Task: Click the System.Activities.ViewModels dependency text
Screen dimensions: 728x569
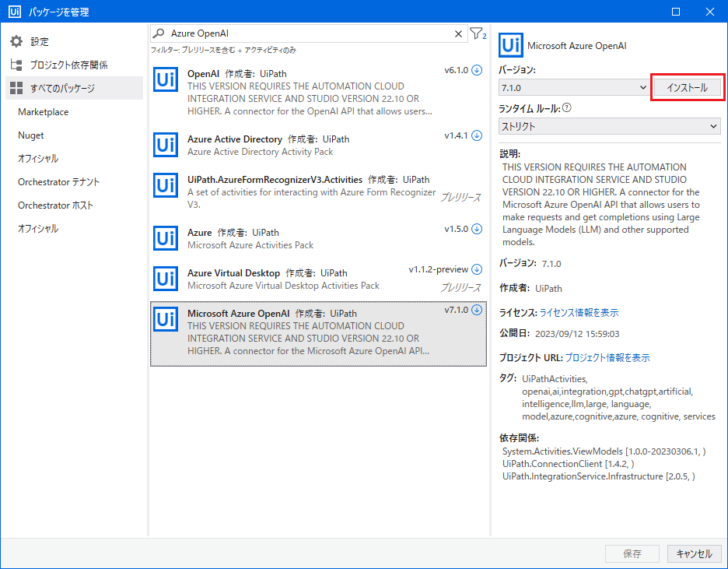Action: (604, 451)
